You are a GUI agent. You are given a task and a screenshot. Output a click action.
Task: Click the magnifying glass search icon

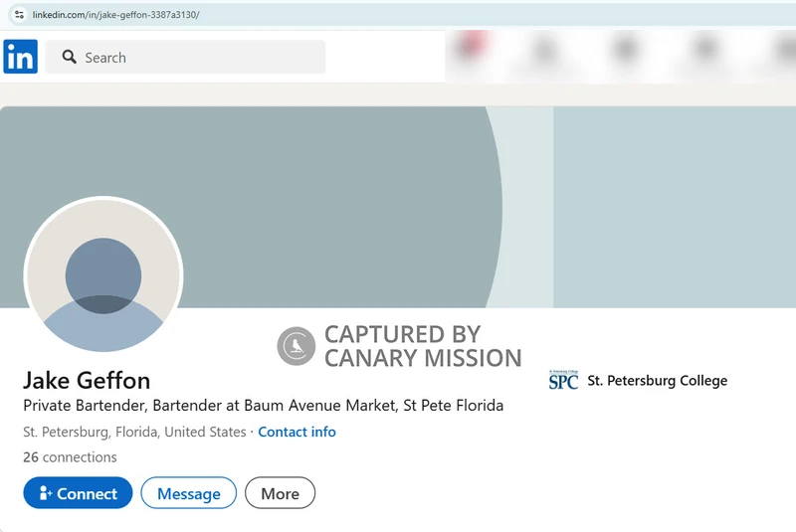click(70, 58)
